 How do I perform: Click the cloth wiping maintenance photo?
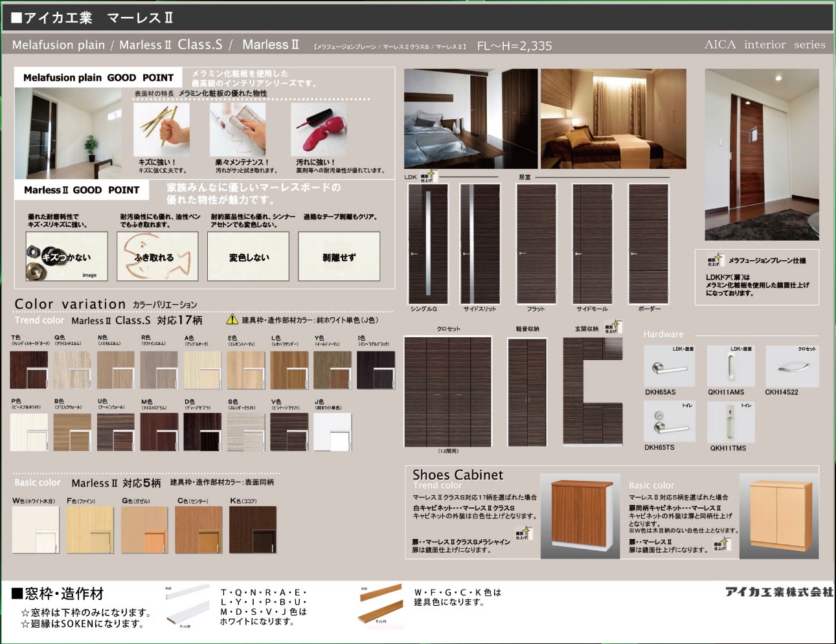click(238, 129)
